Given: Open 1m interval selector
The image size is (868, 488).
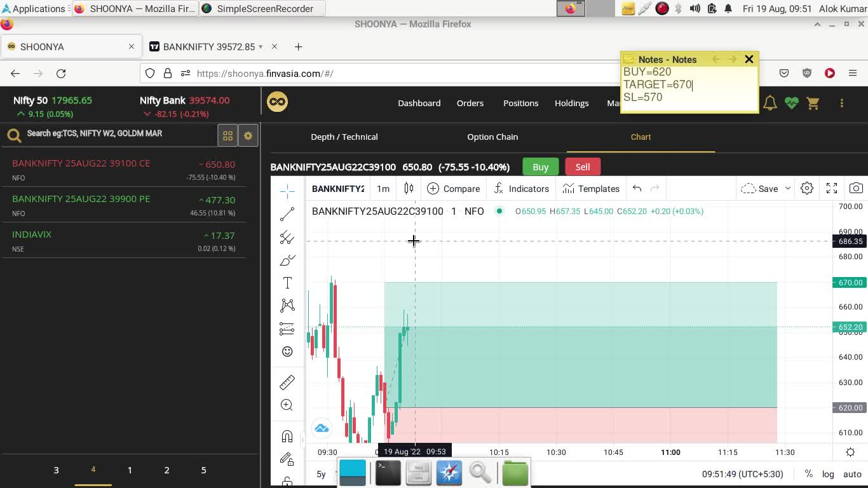Looking at the screenshot, I should [x=383, y=189].
